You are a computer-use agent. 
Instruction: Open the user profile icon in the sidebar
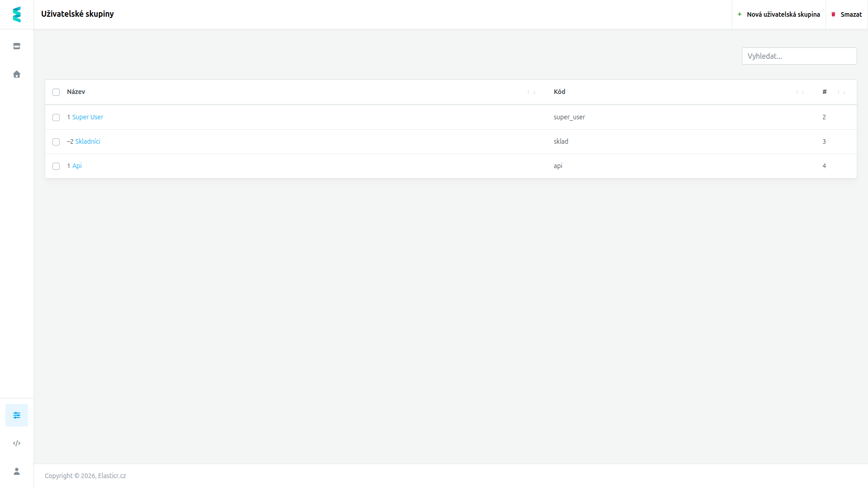(x=17, y=471)
